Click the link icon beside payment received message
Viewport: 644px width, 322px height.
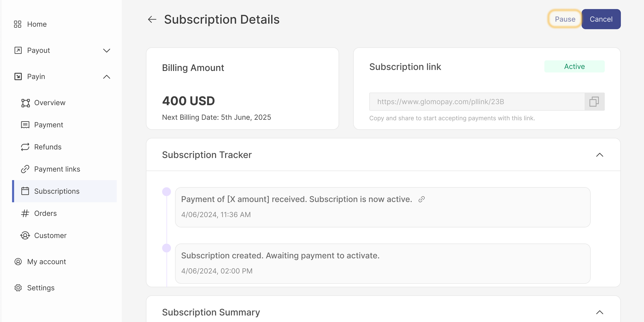pyautogui.click(x=421, y=199)
